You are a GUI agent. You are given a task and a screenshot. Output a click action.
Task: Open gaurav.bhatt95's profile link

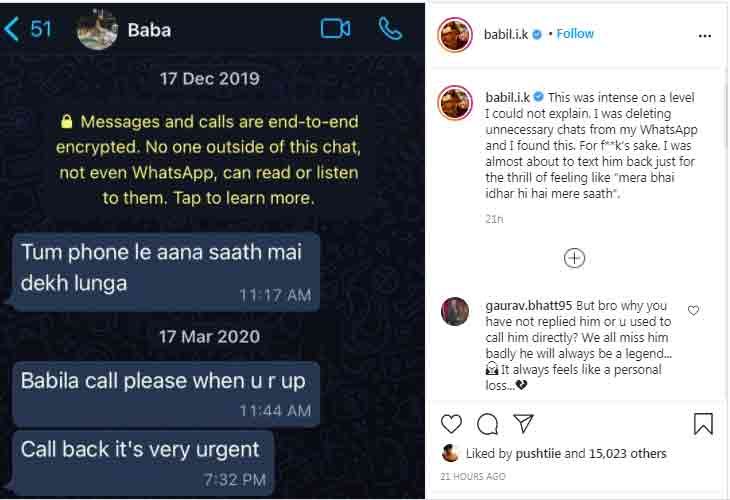528,306
